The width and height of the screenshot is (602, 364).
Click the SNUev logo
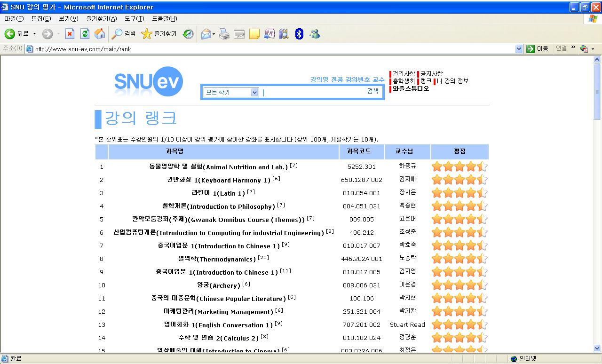(148, 82)
